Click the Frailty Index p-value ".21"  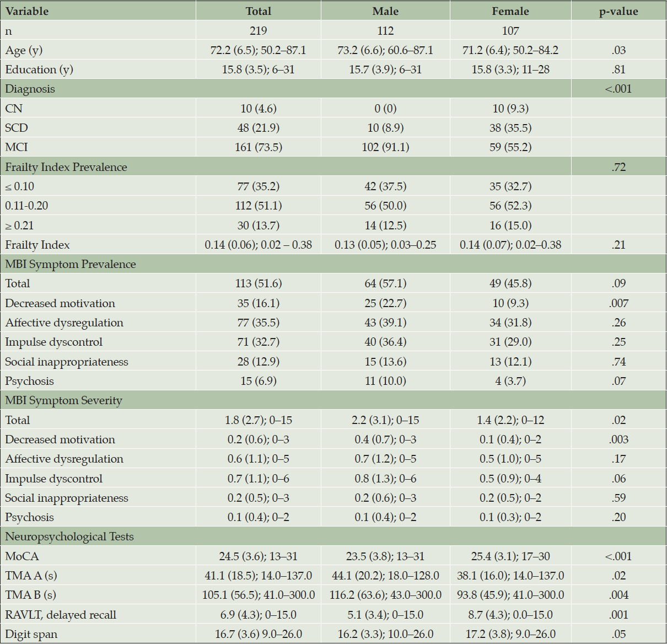click(618, 245)
